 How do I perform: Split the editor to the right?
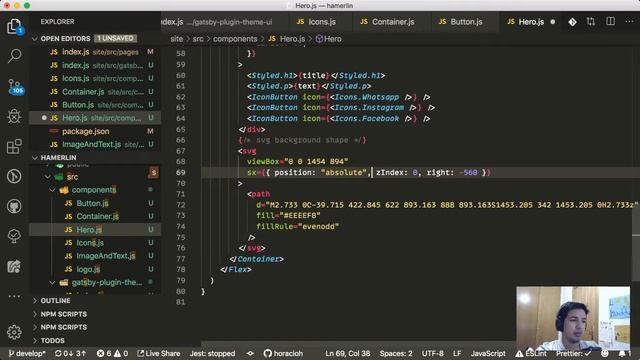[x=610, y=22]
